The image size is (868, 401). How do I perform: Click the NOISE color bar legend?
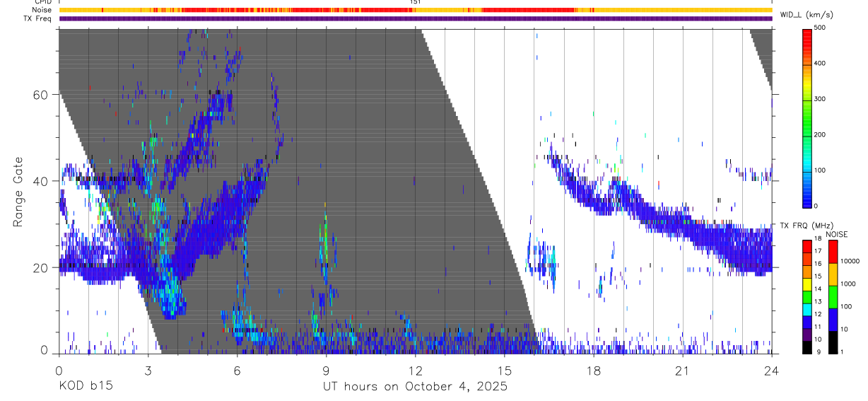pos(833,296)
